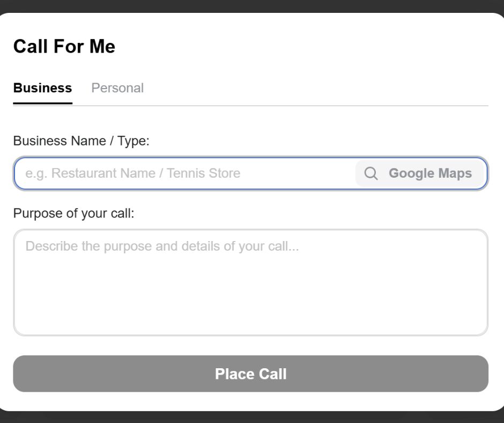Click the "Google Maps" text in the search field
Image resolution: width=504 pixels, height=423 pixels.
[x=430, y=173]
